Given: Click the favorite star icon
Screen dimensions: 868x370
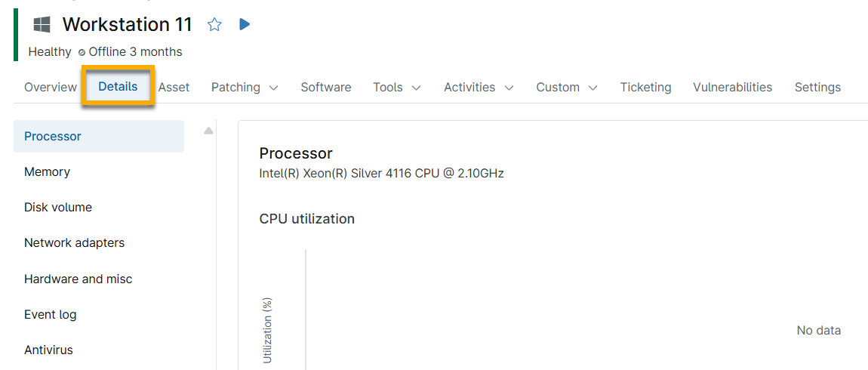Looking at the screenshot, I should point(214,25).
